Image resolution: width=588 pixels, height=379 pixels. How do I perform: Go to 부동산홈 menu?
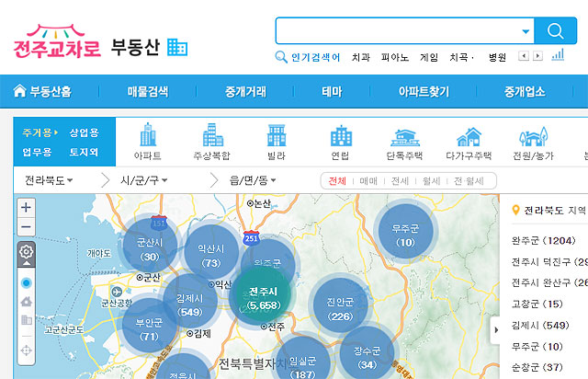42,91
